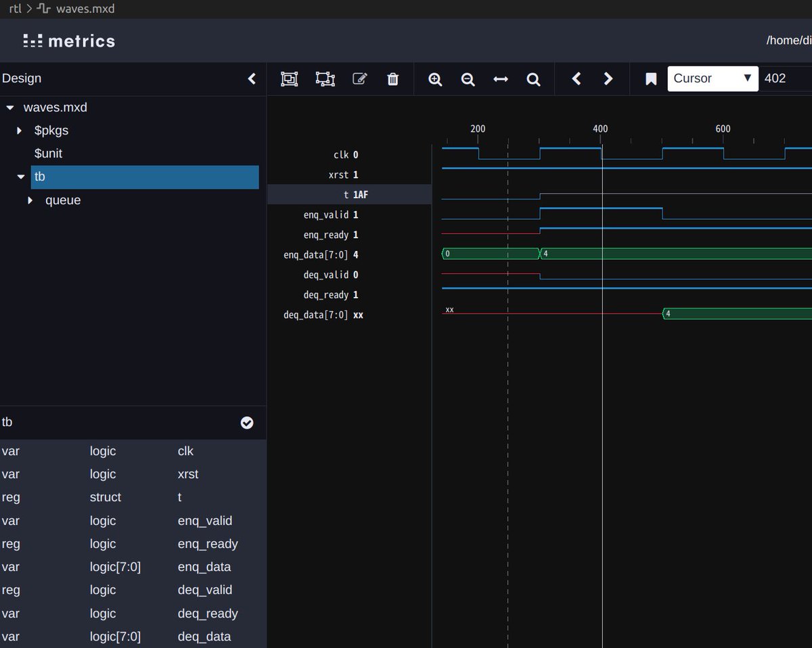The width and height of the screenshot is (812, 648).
Task: Click the group signals toolbar icon
Action: (289, 79)
